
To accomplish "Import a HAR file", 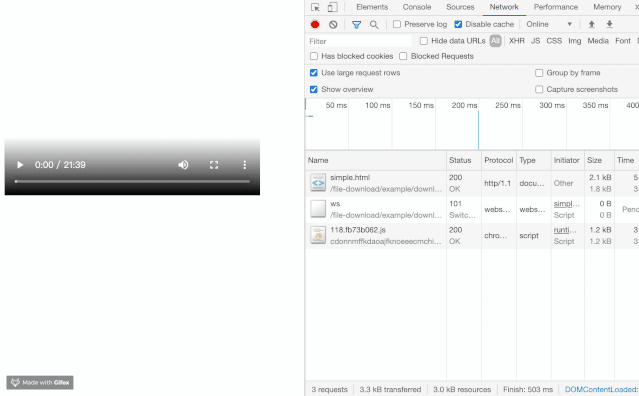I will click(591, 24).
